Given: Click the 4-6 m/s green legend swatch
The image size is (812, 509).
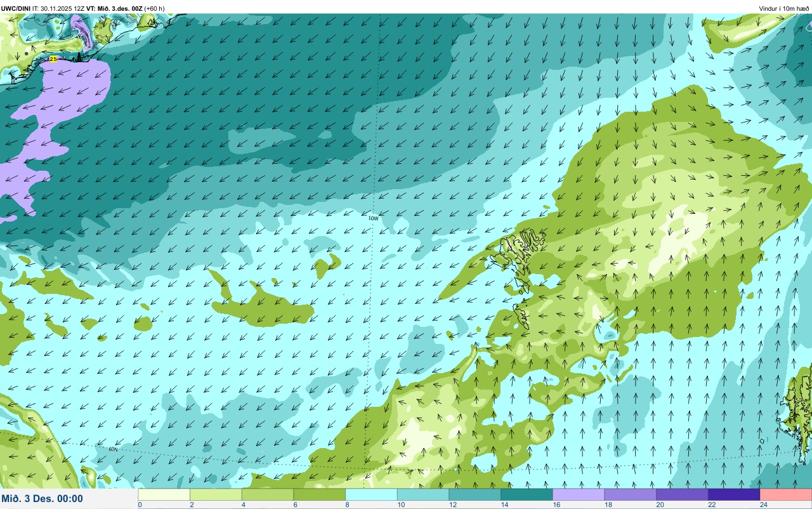Looking at the screenshot, I should [268, 494].
